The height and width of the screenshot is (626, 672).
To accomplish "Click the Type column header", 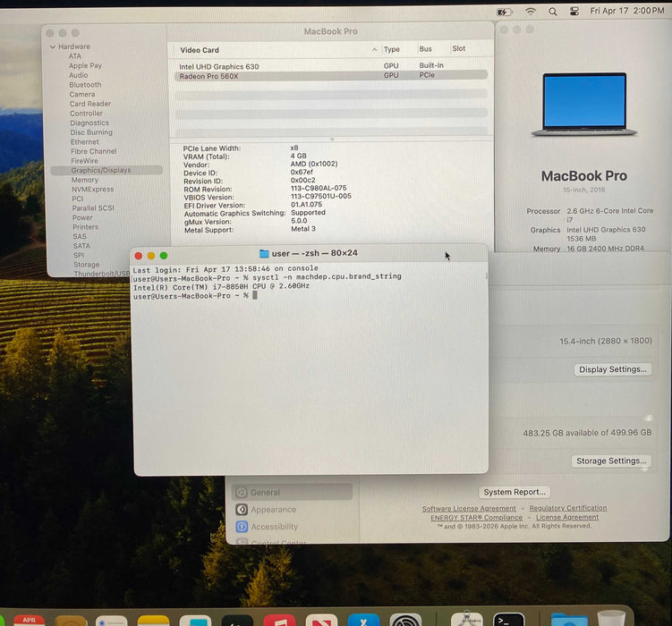I will (392, 49).
